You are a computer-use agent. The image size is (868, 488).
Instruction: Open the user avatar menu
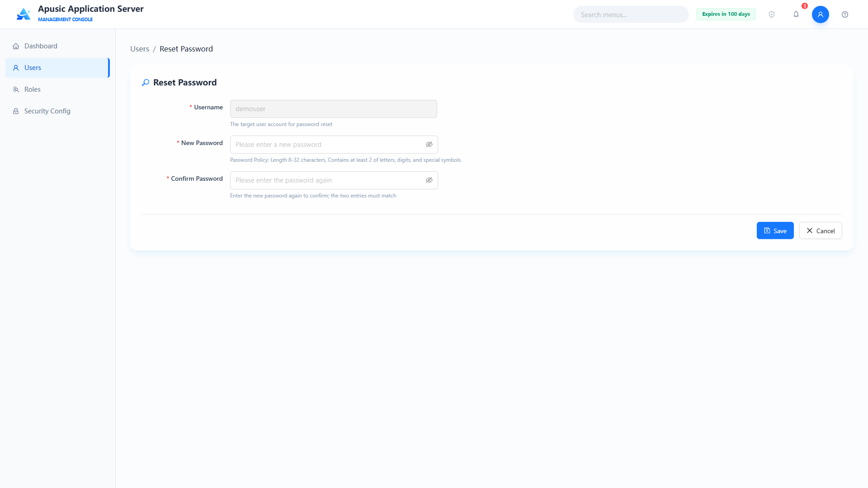(x=821, y=14)
